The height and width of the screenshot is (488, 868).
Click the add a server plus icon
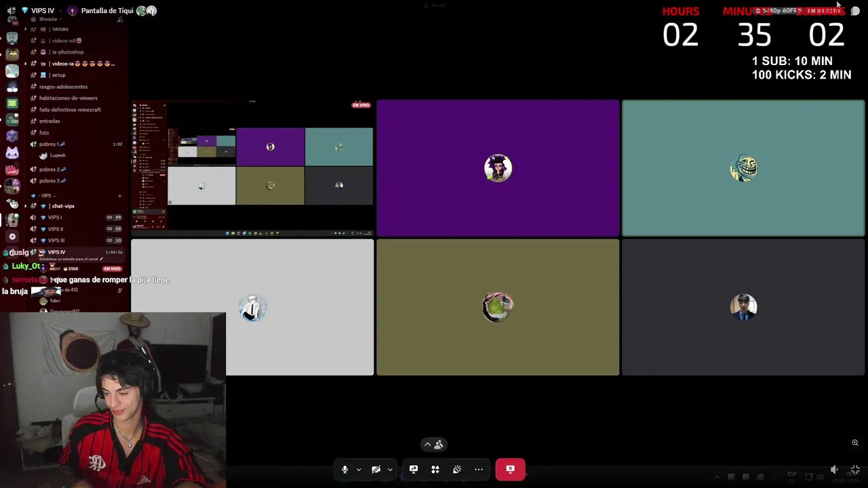[12, 237]
